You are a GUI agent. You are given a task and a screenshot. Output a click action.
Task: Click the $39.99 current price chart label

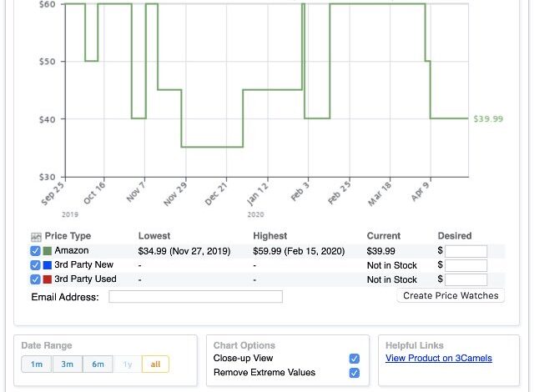pos(488,118)
